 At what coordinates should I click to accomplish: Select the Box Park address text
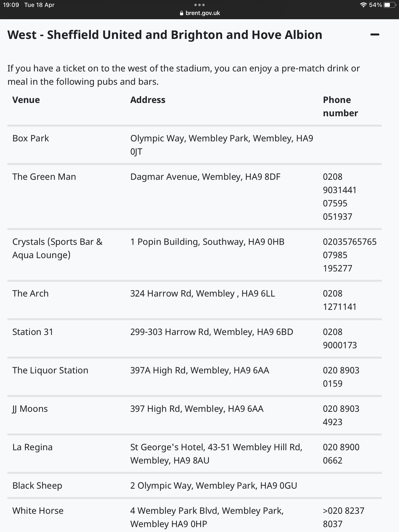click(222, 145)
